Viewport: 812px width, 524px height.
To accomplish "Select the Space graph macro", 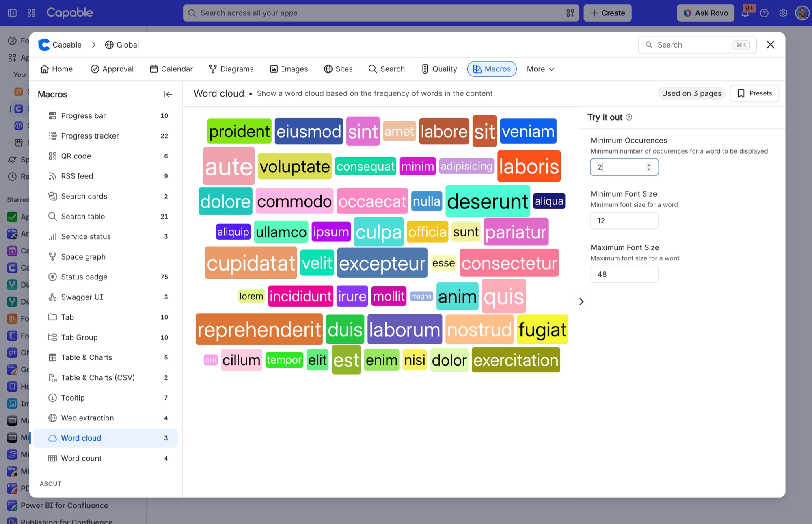I will point(106,257).
